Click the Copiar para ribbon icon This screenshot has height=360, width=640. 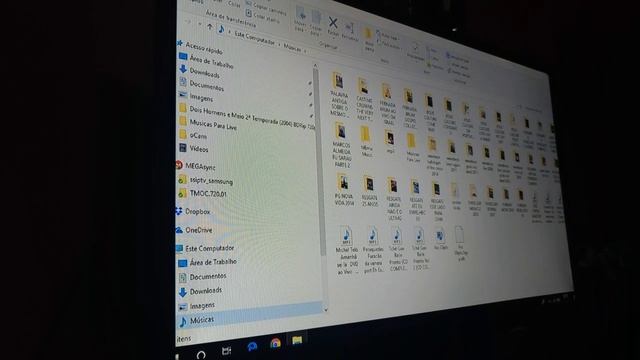click(316, 18)
